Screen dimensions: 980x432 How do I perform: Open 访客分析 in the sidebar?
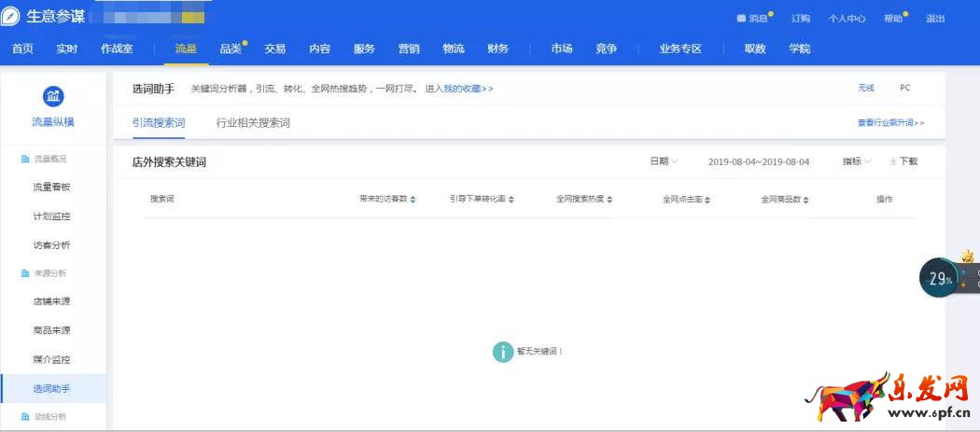coord(51,244)
